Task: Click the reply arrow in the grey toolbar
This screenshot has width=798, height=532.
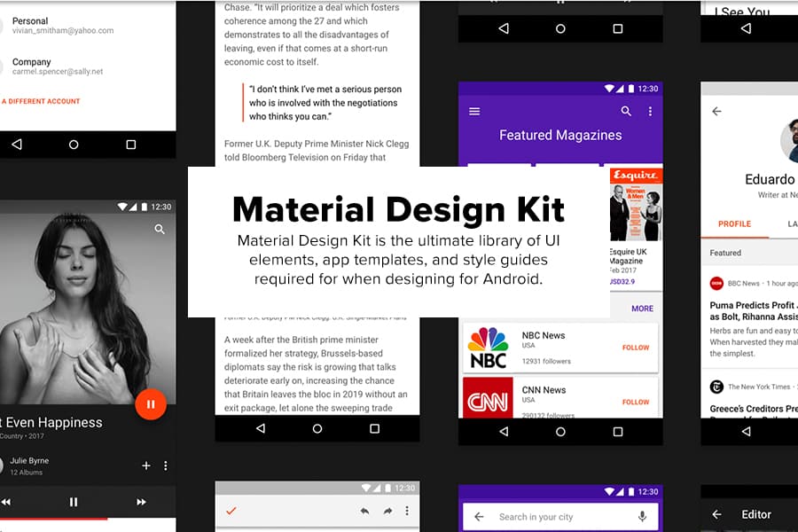Action: coord(364,511)
